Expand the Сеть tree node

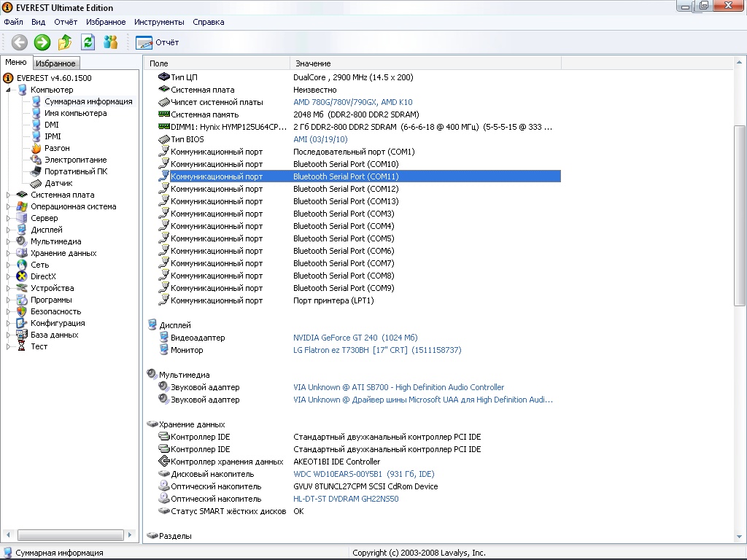[8, 265]
